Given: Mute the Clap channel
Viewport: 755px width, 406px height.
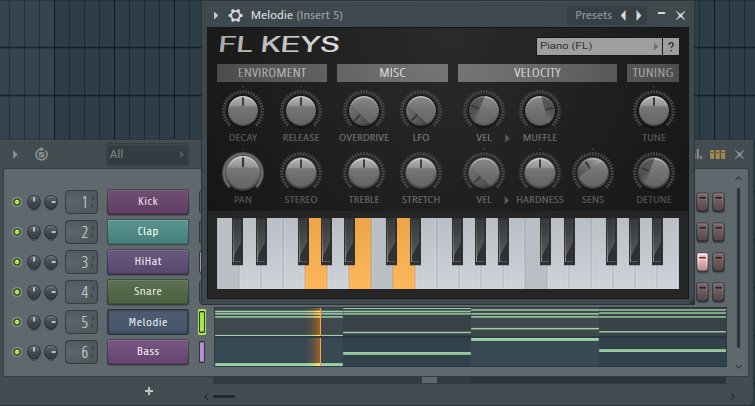Looking at the screenshot, I should point(17,232).
